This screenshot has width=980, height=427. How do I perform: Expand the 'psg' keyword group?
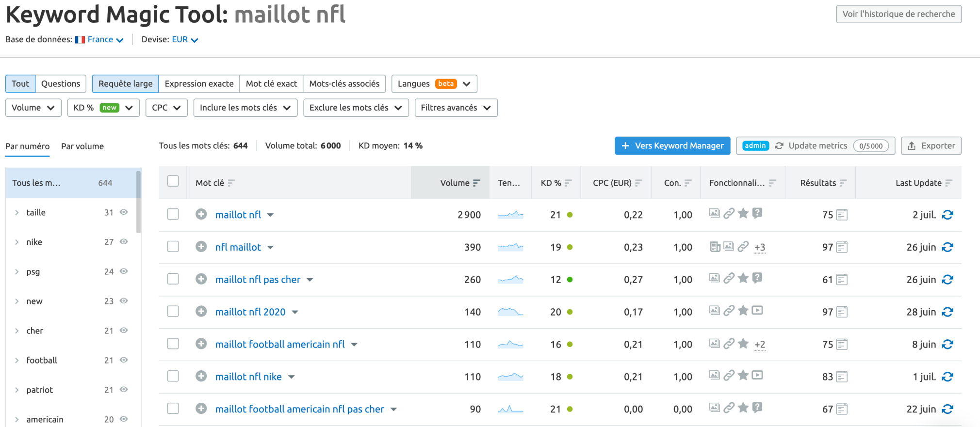pyautogui.click(x=17, y=271)
